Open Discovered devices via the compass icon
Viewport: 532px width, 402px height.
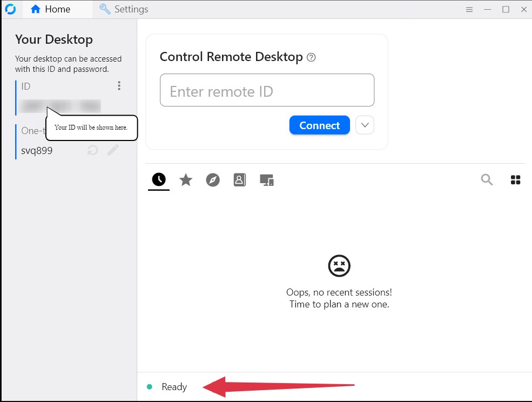click(213, 180)
